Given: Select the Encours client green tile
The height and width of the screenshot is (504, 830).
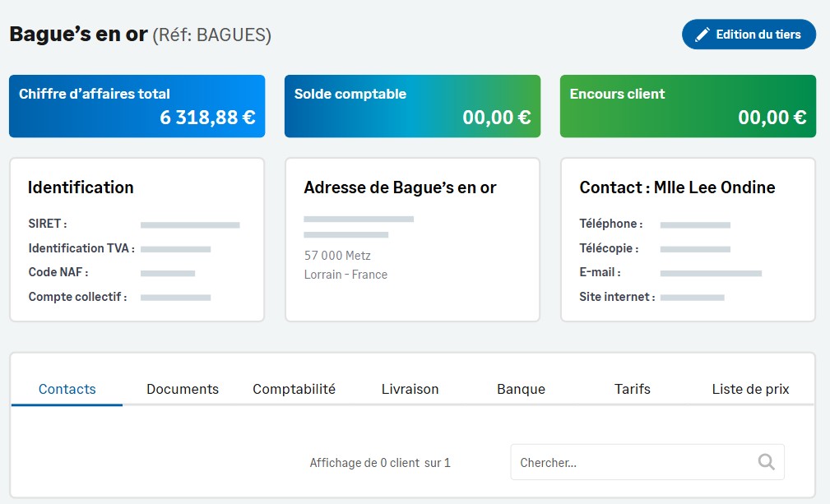Looking at the screenshot, I should click(x=688, y=106).
